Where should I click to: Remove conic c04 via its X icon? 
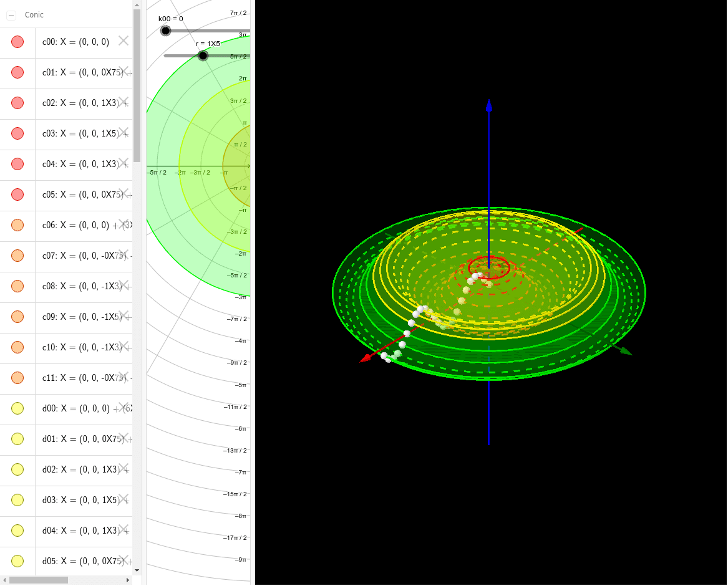(124, 163)
